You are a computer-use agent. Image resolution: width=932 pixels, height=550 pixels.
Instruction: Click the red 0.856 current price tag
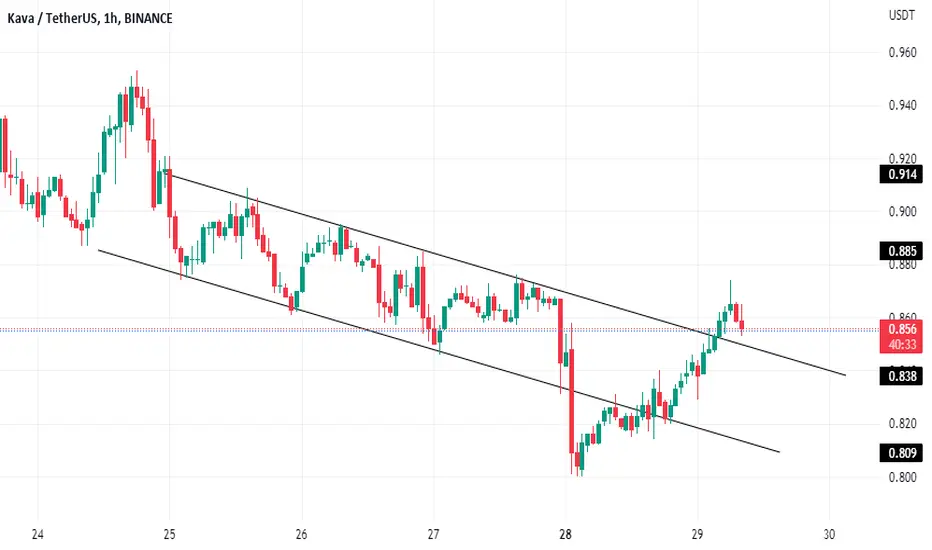pyautogui.click(x=901, y=329)
